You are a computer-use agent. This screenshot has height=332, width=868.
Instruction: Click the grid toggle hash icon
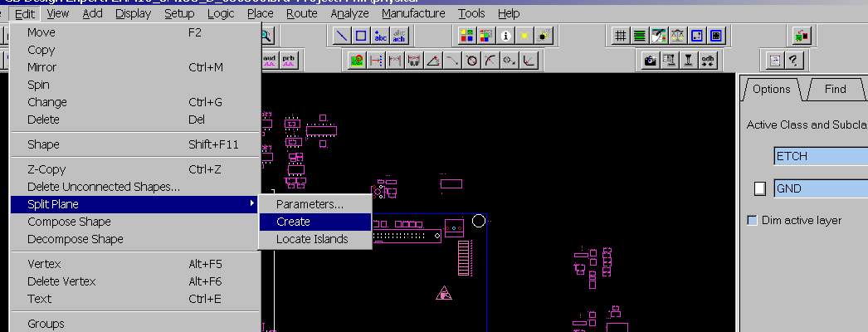click(621, 36)
